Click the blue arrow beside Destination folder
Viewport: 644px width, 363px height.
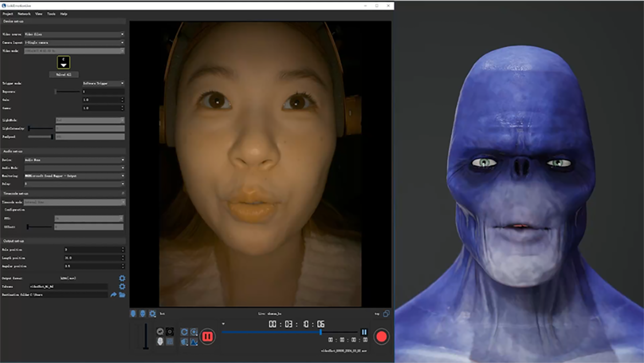[114, 295]
